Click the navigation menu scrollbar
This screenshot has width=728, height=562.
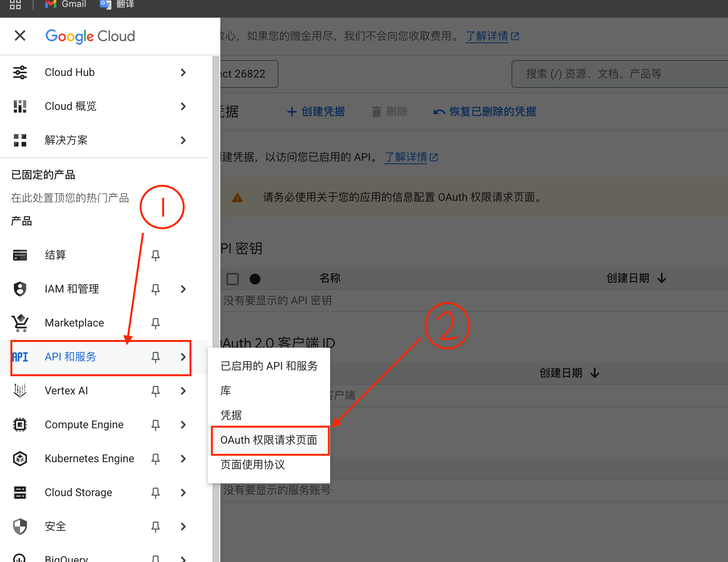[x=216, y=308]
